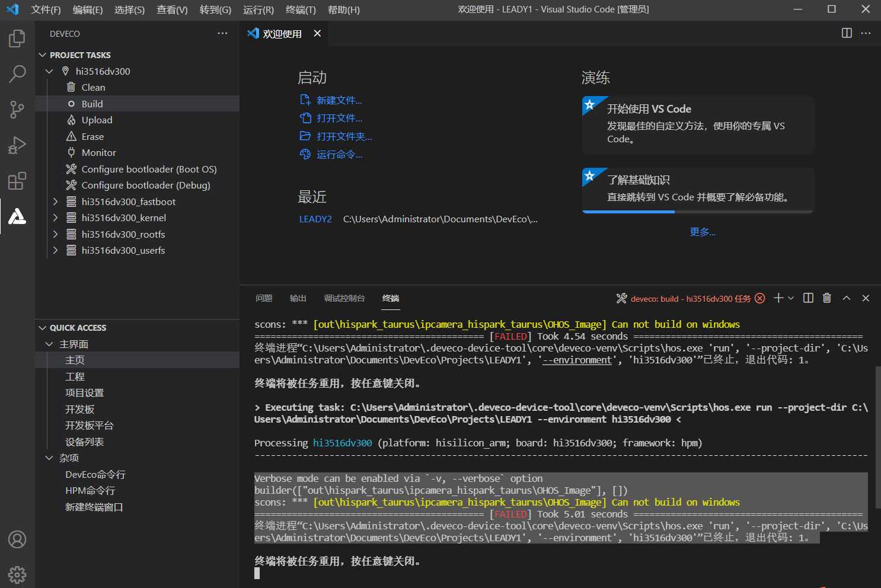The height and width of the screenshot is (588, 881).
Task: Open the Search view in activity bar
Action: pos(17,74)
